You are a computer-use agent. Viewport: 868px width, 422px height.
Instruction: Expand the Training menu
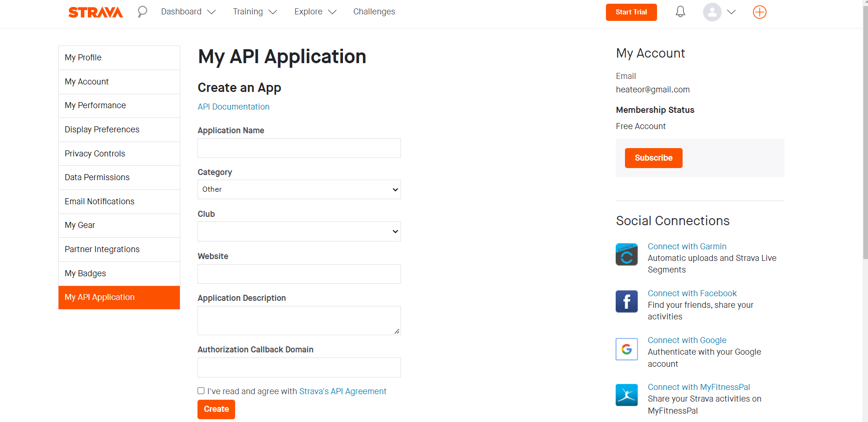(x=255, y=12)
